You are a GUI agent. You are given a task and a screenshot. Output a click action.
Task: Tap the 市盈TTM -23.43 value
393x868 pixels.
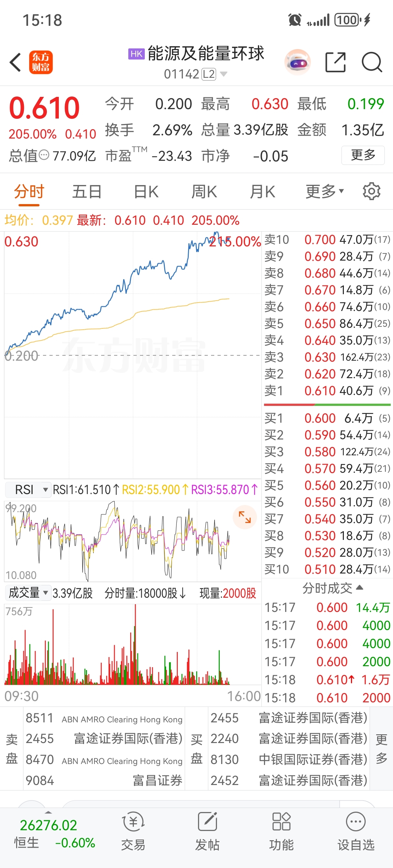[148, 156]
